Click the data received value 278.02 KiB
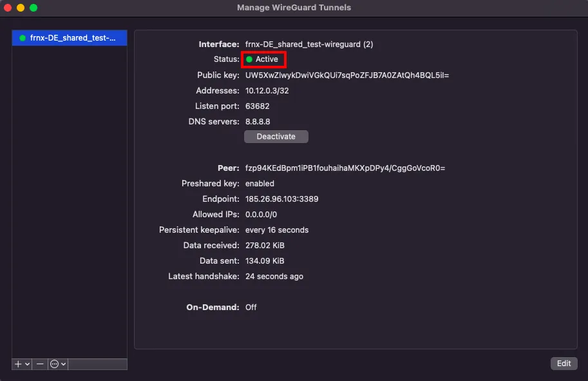The height and width of the screenshot is (381, 588). (265, 246)
